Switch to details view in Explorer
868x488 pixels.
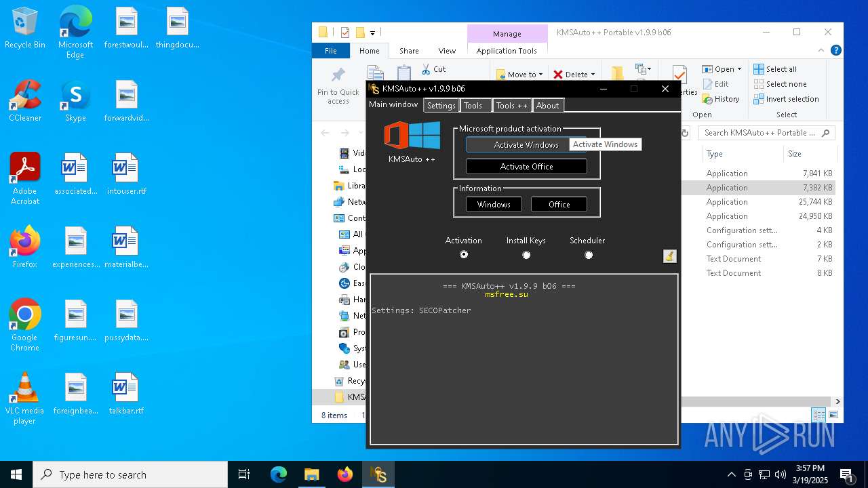click(x=818, y=415)
